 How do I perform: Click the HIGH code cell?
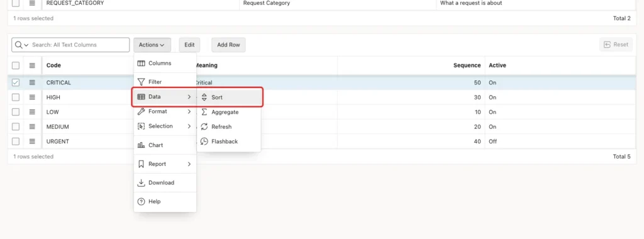click(53, 97)
